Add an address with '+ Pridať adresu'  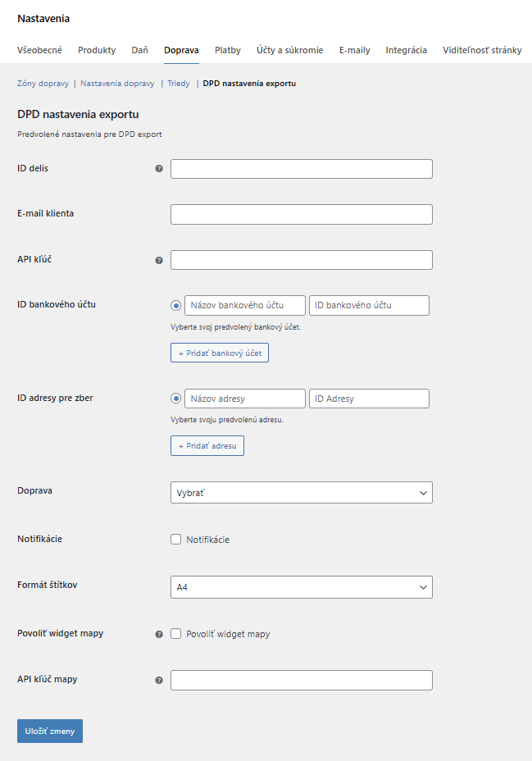click(207, 445)
